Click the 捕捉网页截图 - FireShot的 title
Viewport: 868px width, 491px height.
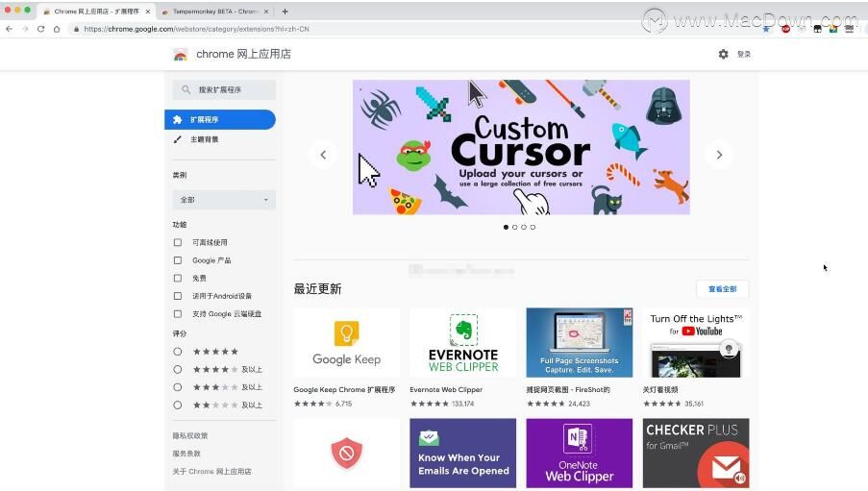[x=568, y=390]
